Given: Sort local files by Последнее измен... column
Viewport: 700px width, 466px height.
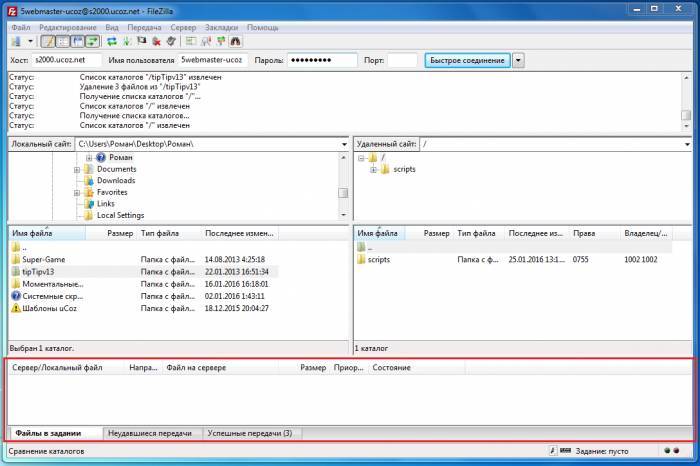Looking at the screenshot, I should [239, 233].
